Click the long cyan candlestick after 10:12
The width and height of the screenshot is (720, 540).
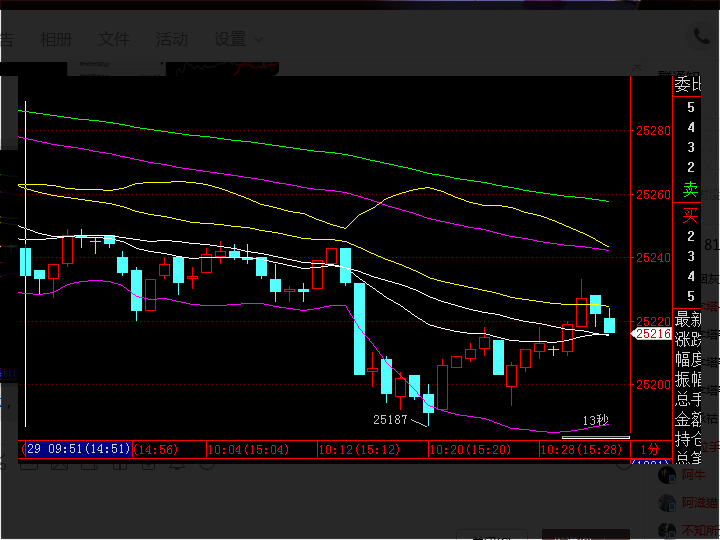(360, 329)
